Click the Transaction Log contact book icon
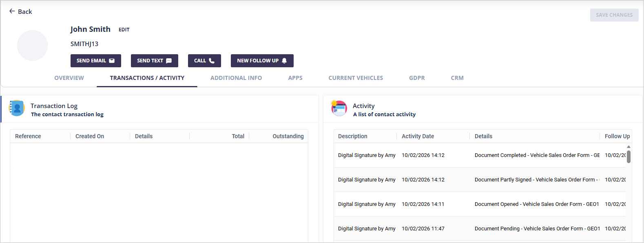Screen dimensions: 644x243 pyautogui.click(x=17, y=108)
